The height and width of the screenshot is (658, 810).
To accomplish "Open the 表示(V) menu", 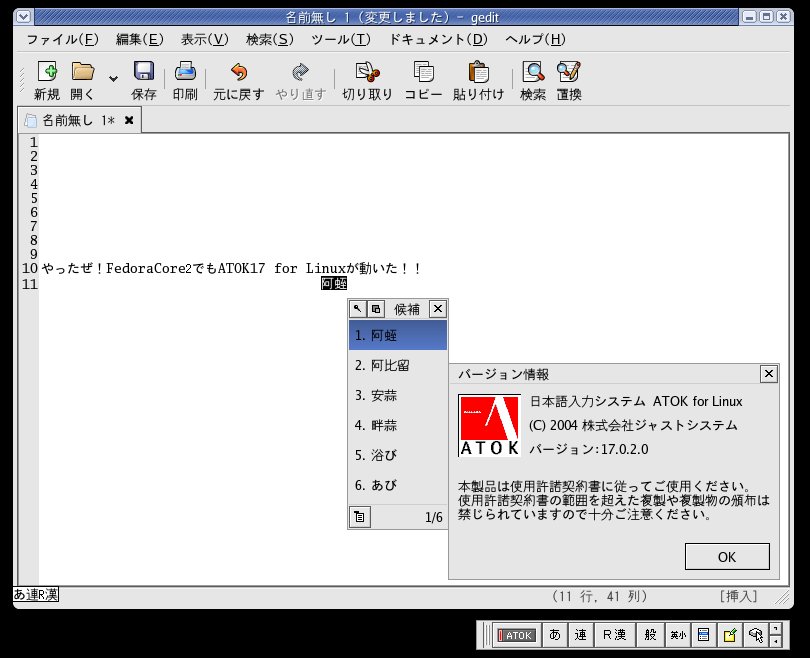I will [x=205, y=39].
